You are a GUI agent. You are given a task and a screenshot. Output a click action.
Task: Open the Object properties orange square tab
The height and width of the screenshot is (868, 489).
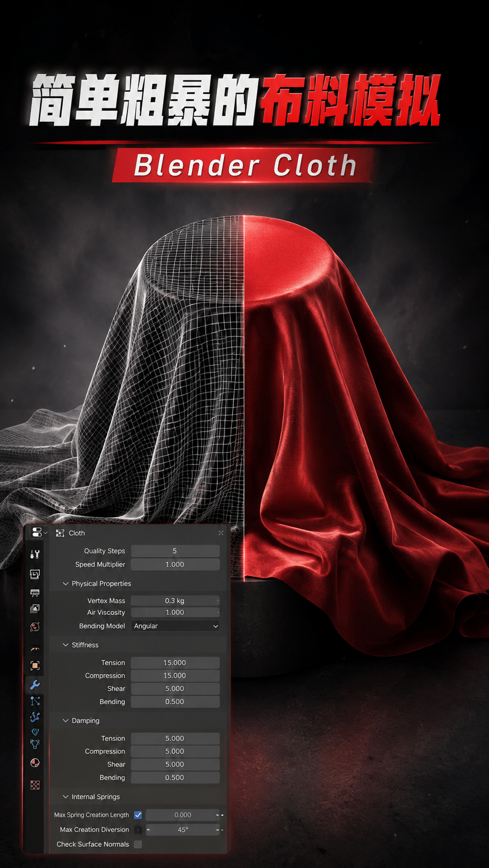[35, 666]
